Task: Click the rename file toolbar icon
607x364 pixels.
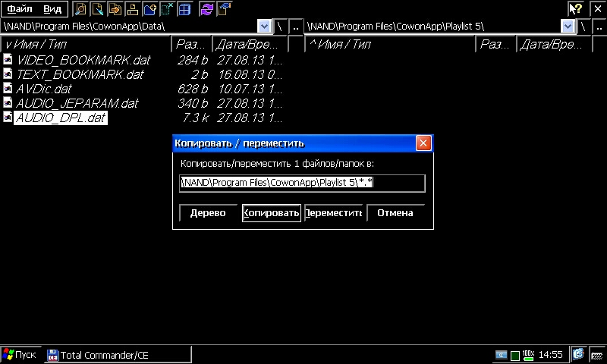Action: pos(132,9)
